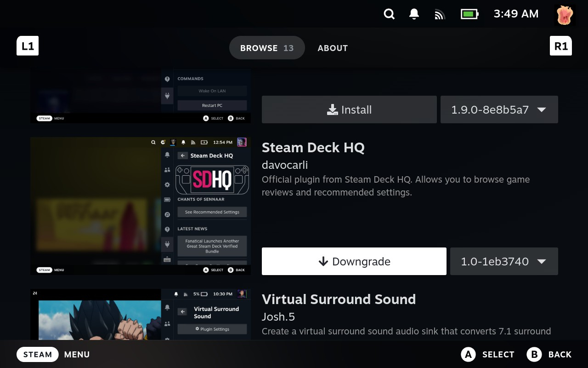Open search with the magnifier icon
The height and width of the screenshot is (368, 588).
coord(389,14)
